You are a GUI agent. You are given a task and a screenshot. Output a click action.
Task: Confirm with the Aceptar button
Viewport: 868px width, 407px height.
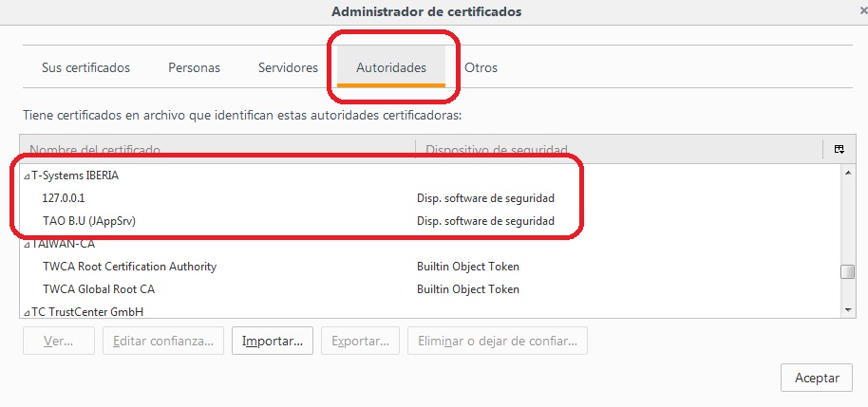coord(817,379)
